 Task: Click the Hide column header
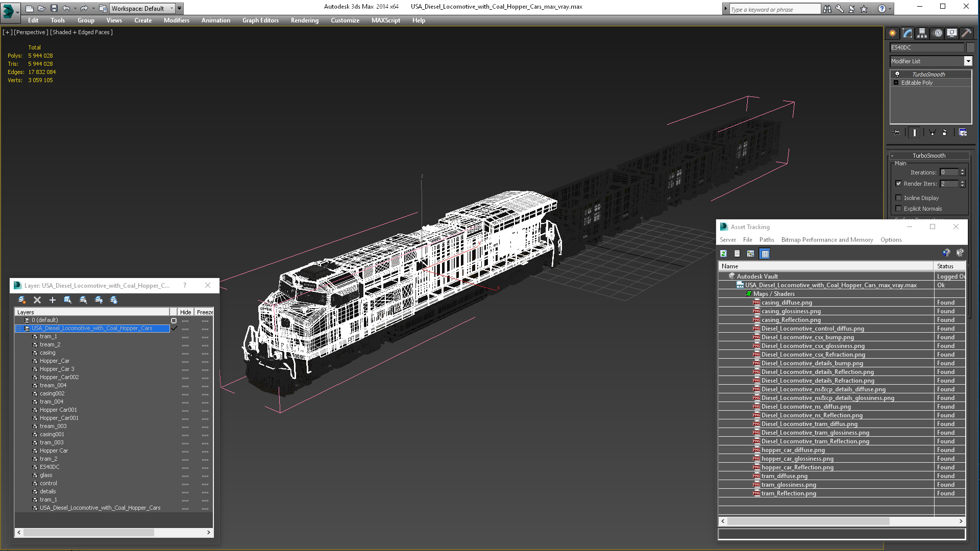186,312
